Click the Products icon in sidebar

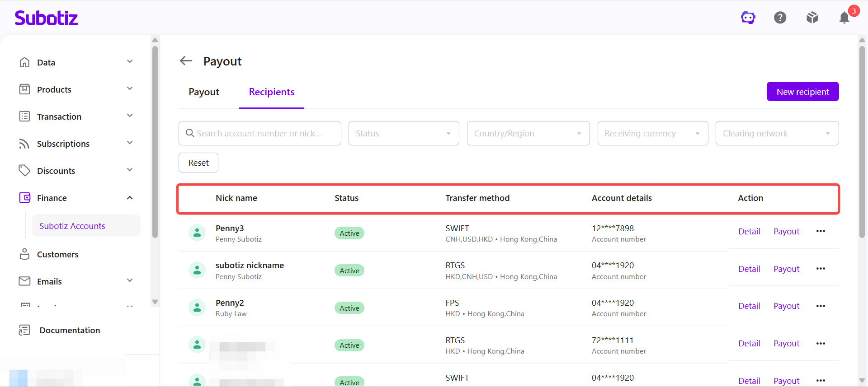pyautogui.click(x=24, y=89)
